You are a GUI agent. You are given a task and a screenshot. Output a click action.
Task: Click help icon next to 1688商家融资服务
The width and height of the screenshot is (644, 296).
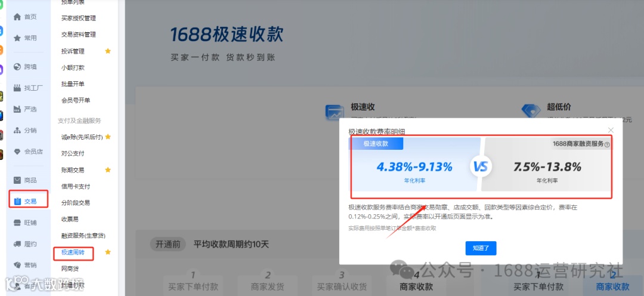(607, 144)
